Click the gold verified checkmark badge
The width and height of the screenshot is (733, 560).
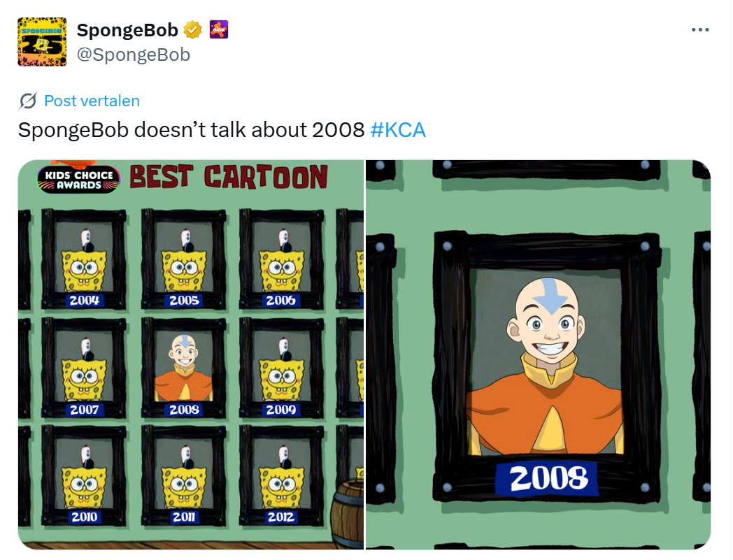tap(192, 30)
